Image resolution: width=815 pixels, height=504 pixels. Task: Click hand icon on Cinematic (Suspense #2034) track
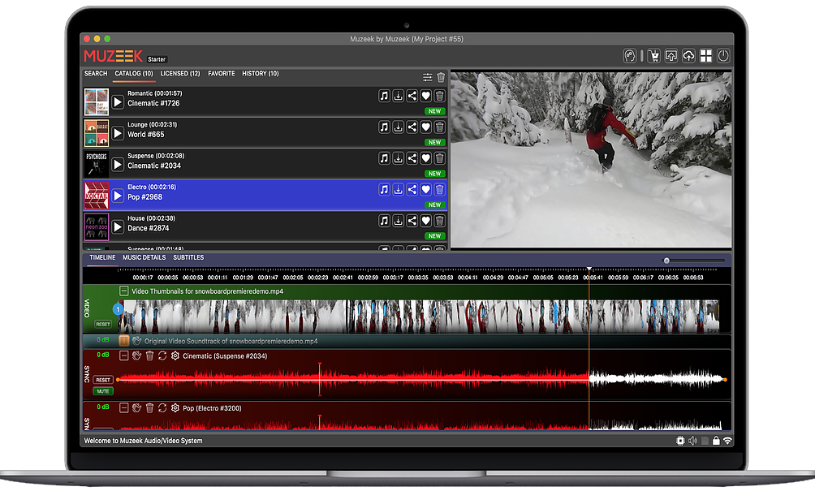136,356
